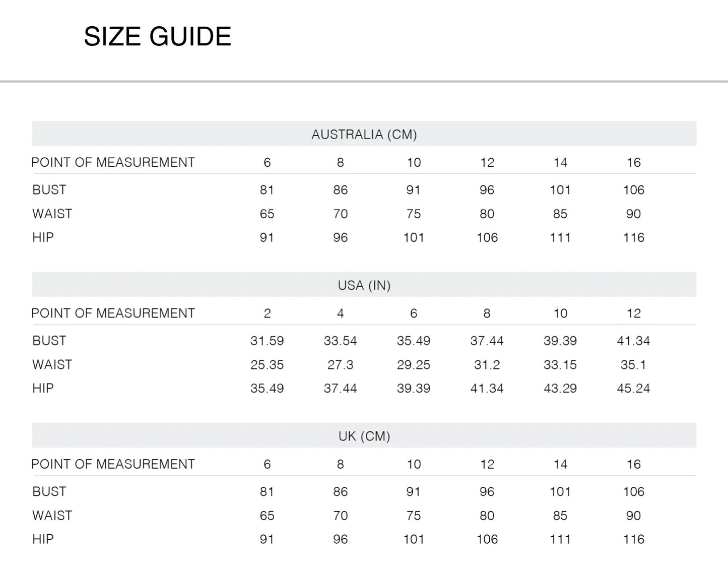Select the UK (CM) table header
Screen dimensions: 728x573
[x=364, y=436]
